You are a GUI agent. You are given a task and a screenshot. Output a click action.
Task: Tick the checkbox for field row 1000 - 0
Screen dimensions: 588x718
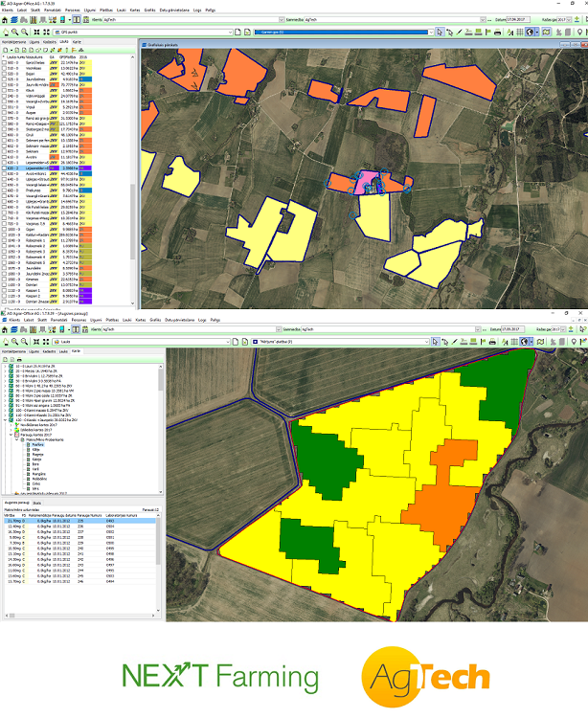pos(4,230)
